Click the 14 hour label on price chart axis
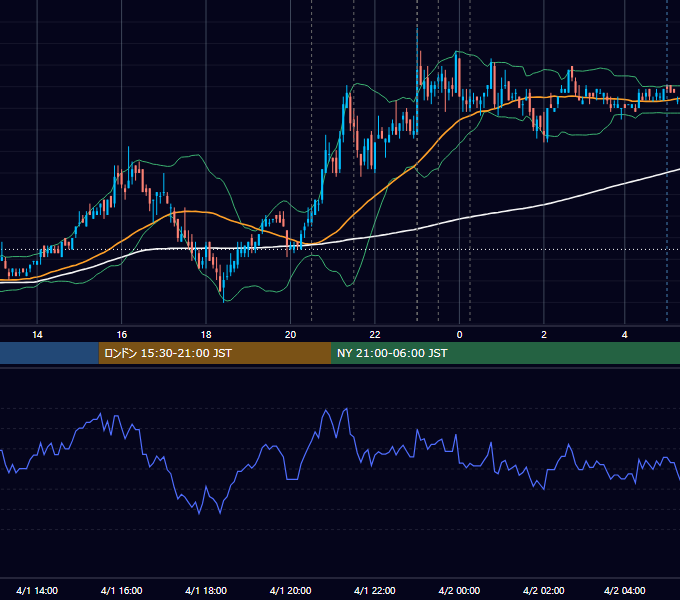The width and height of the screenshot is (680, 600). tap(37, 335)
